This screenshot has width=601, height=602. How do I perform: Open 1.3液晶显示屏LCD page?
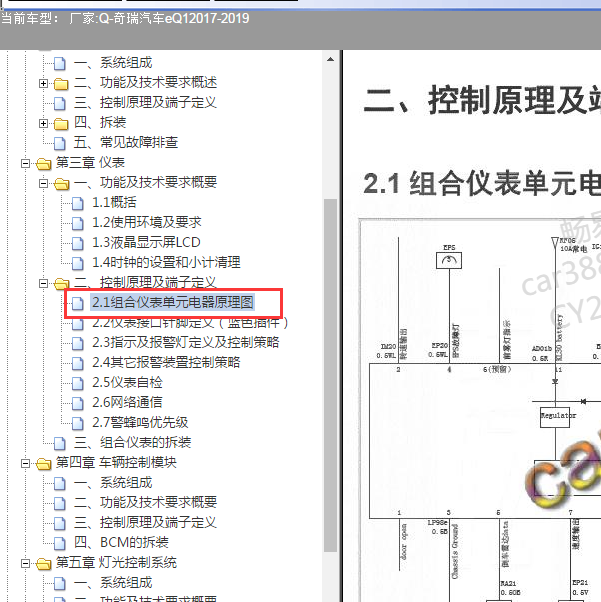(x=146, y=242)
